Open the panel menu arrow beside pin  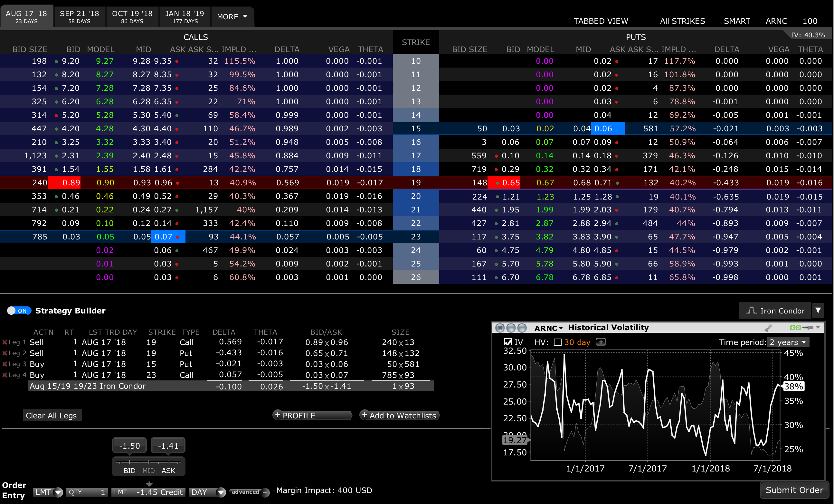coord(818,327)
